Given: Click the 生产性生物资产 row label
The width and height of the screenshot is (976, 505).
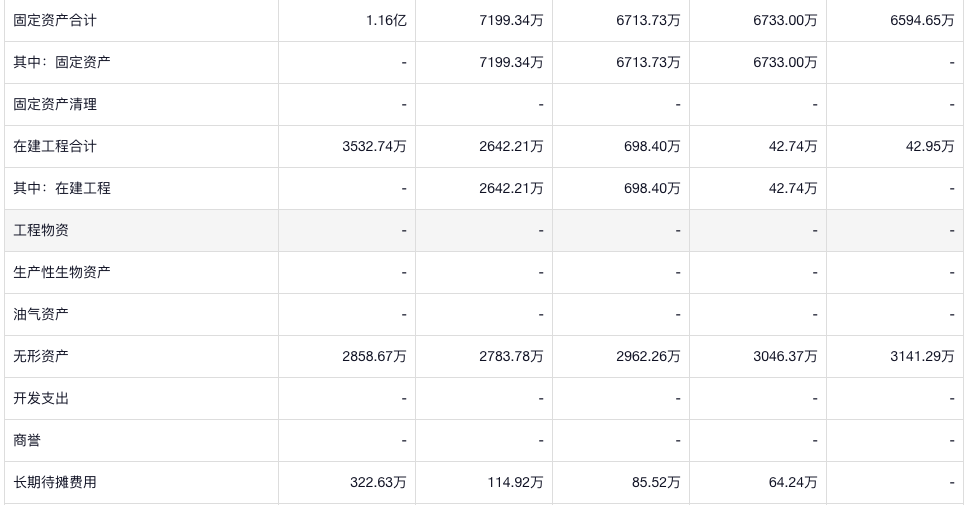Looking at the screenshot, I should 62,272.
